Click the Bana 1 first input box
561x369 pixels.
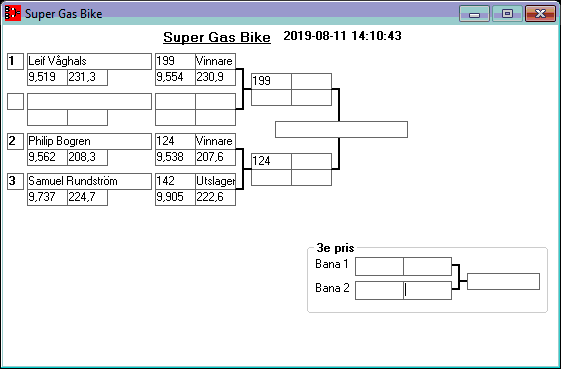point(379,266)
